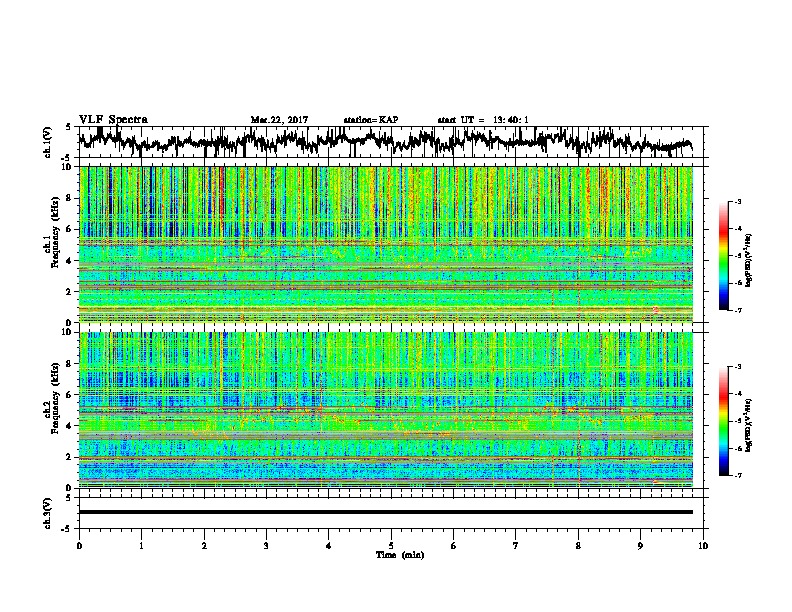This screenshot has width=792, height=612.
Task: Click time axis tick label "9"
Action: tap(640, 546)
